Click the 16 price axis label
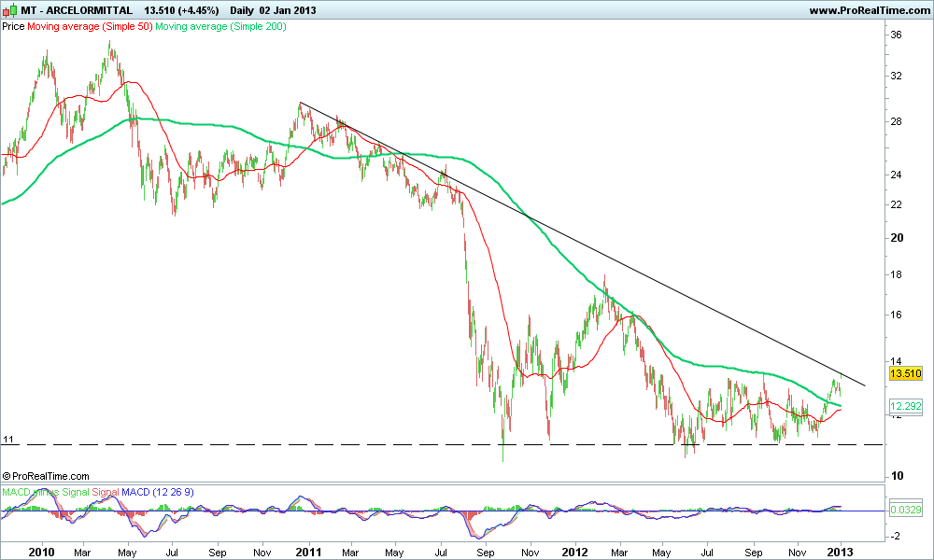 [x=896, y=315]
